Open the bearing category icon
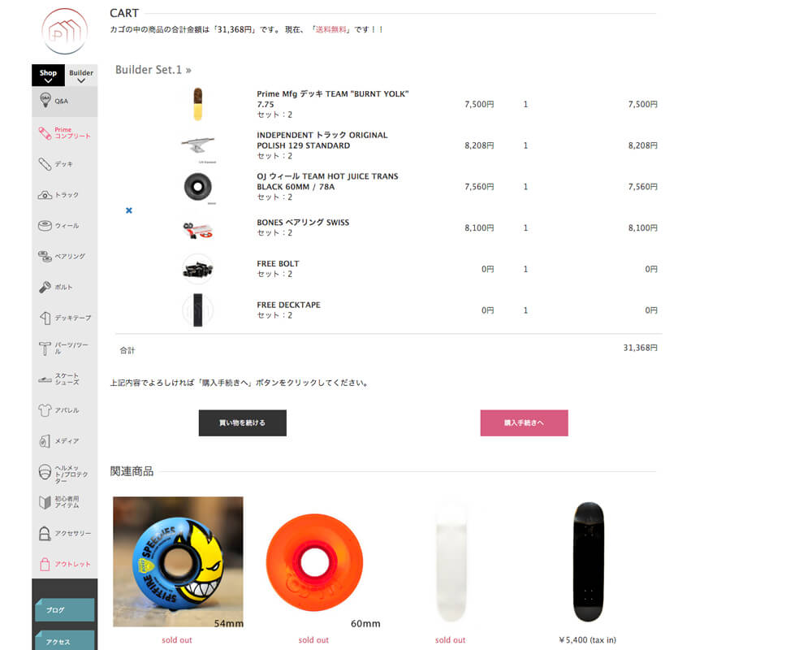The width and height of the screenshot is (812, 650). tap(45, 257)
